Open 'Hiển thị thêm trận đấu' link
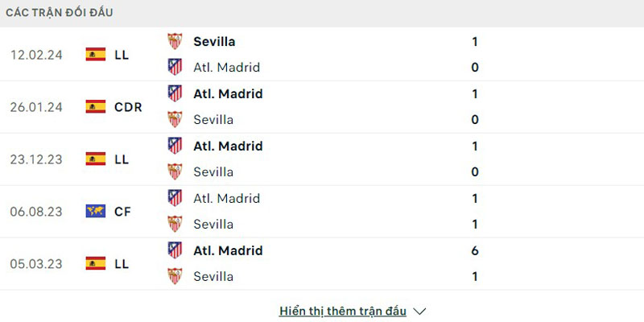Screen dimensions: 644x322 [x=343, y=311]
